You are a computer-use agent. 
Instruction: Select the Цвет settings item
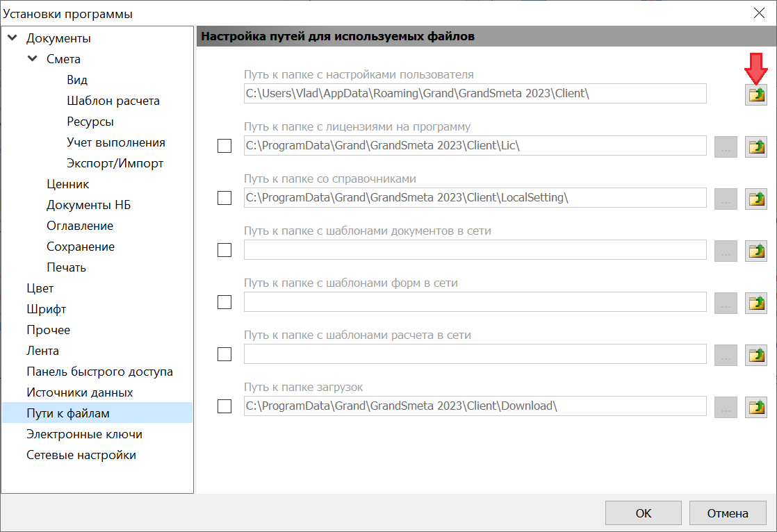click(40, 288)
